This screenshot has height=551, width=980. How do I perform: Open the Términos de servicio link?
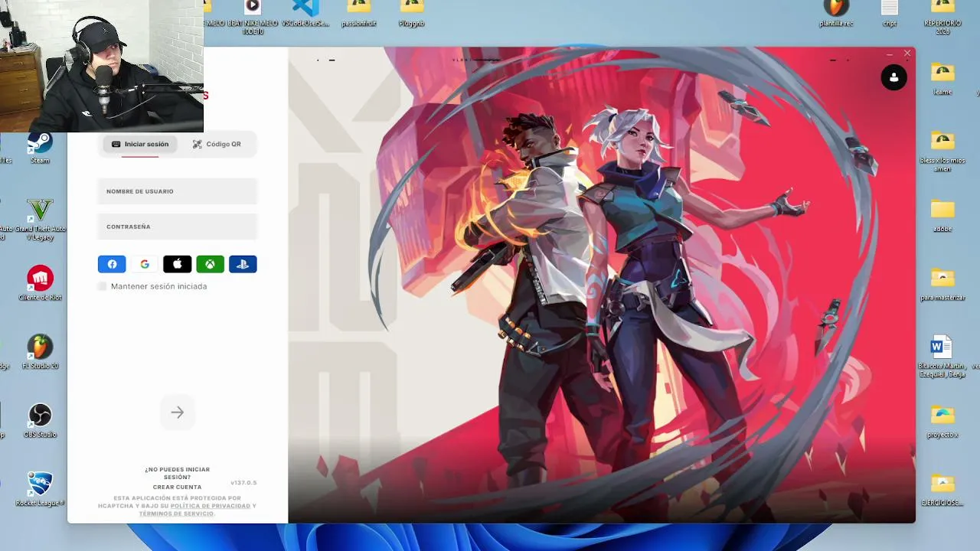(x=176, y=514)
